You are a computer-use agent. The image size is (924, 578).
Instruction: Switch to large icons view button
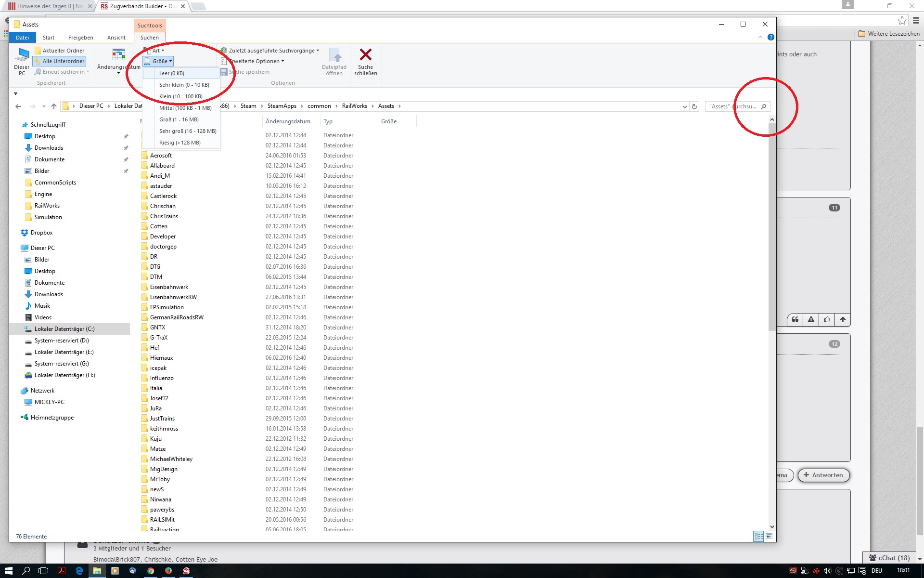[x=769, y=536]
